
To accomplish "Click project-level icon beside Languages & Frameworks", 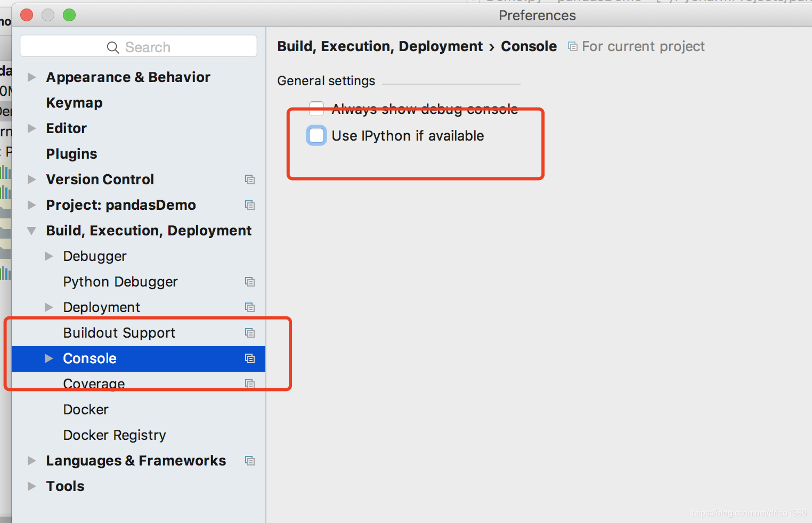I will (x=249, y=461).
